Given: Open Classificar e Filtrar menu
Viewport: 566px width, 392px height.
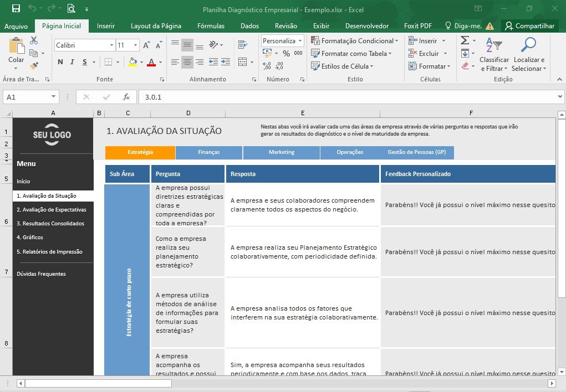Looking at the screenshot, I should [494, 54].
